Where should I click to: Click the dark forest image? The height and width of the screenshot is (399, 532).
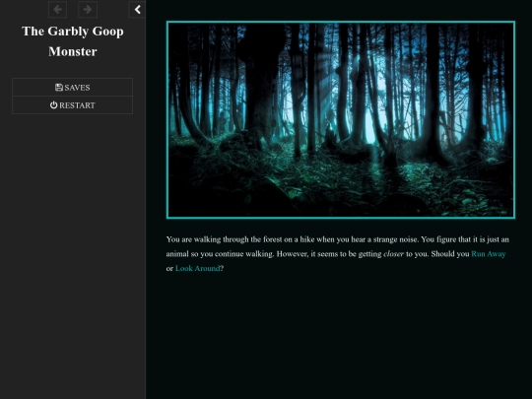click(341, 120)
